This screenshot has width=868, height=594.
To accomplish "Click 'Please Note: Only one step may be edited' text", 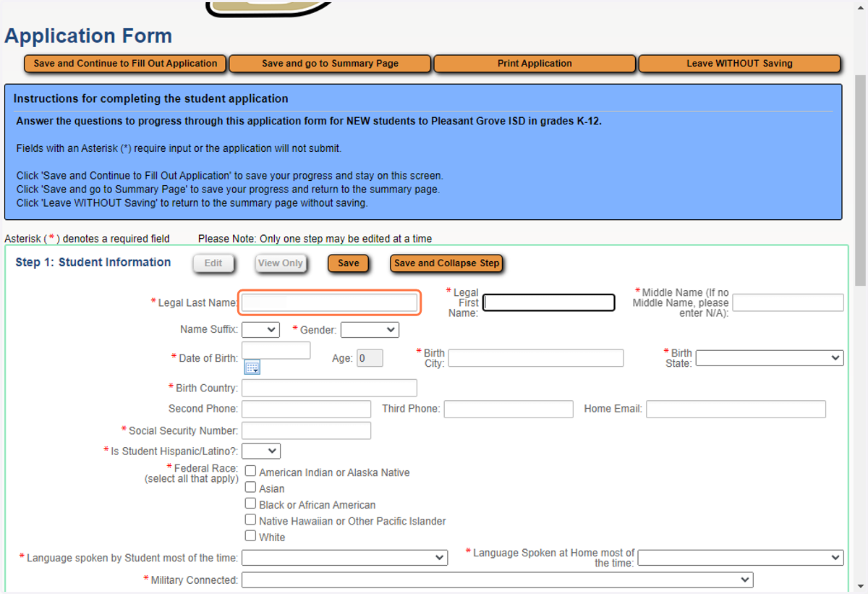I will [315, 238].
